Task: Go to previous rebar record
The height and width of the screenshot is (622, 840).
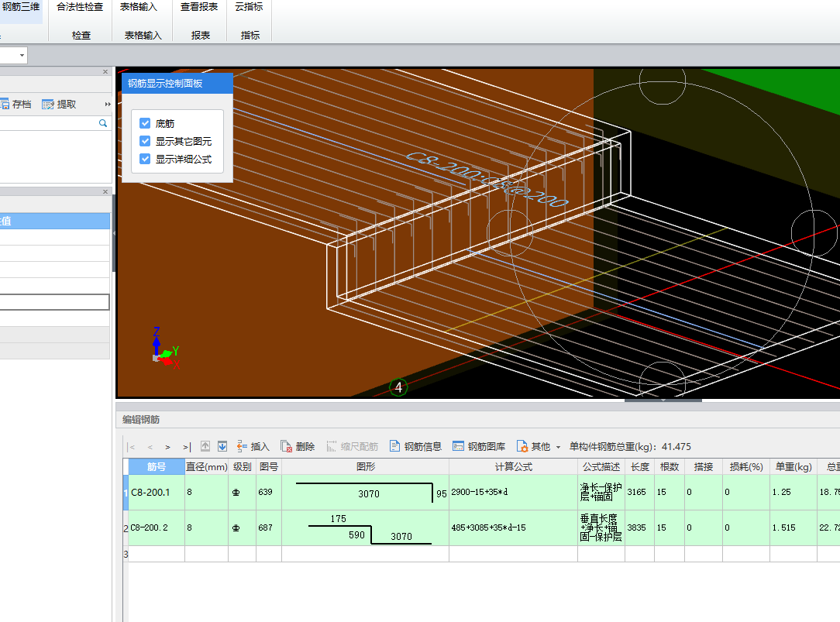Action: (x=150, y=447)
